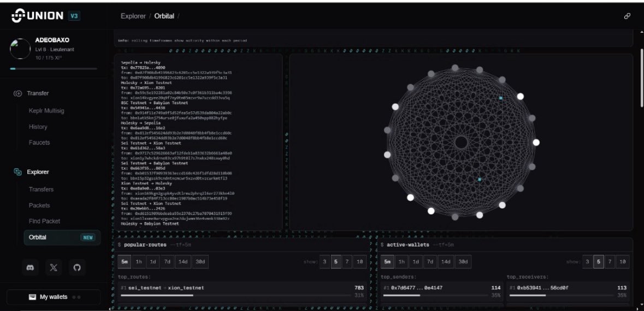
Task: Select 7d timeframe in popular-routes
Action: click(167, 262)
